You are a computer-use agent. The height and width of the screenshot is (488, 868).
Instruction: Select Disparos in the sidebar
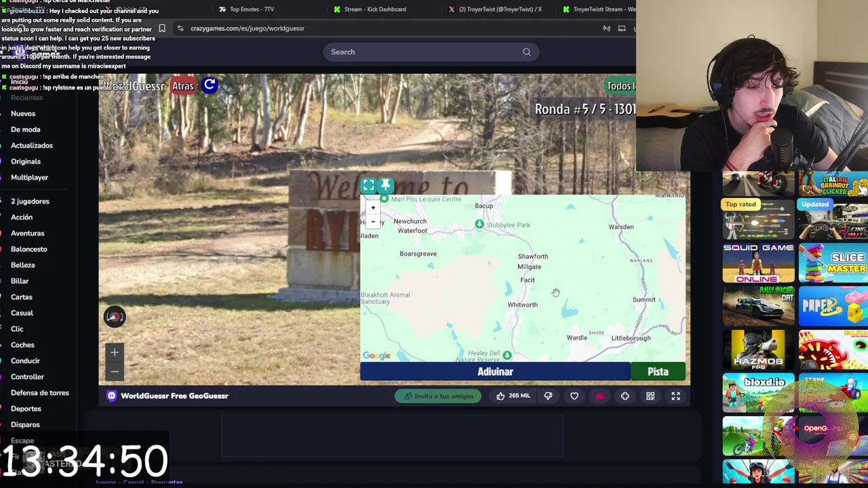click(x=25, y=425)
